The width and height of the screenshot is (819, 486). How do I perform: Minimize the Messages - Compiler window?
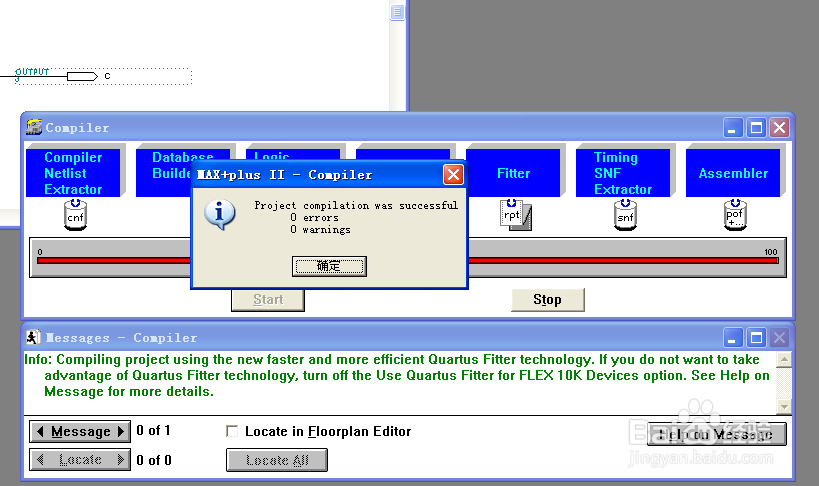732,338
